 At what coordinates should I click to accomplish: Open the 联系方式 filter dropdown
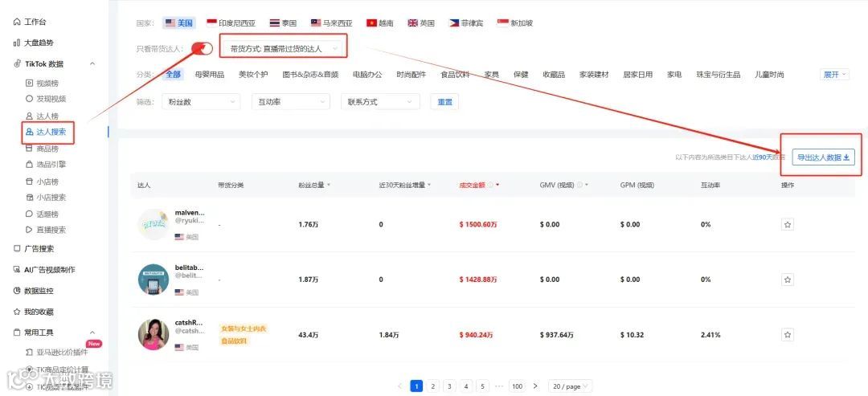click(x=380, y=102)
